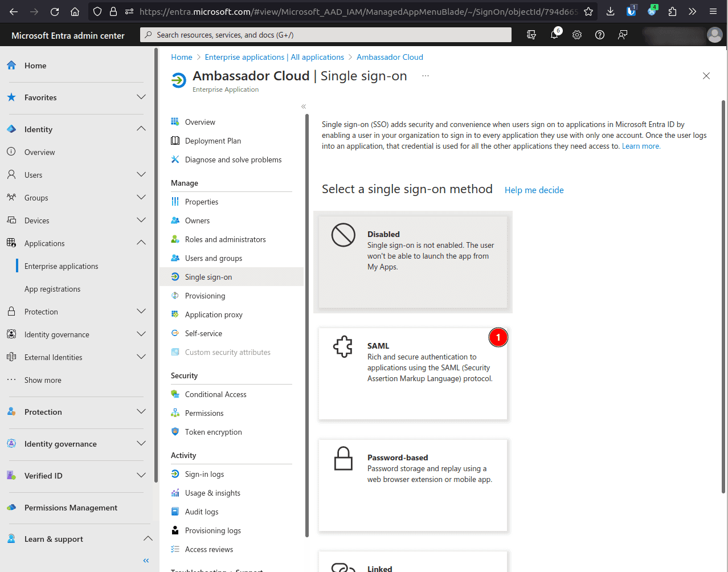This screenshot has height=572, width=728.
Task: Open Users and groups
Action: (x=214, y=258)
